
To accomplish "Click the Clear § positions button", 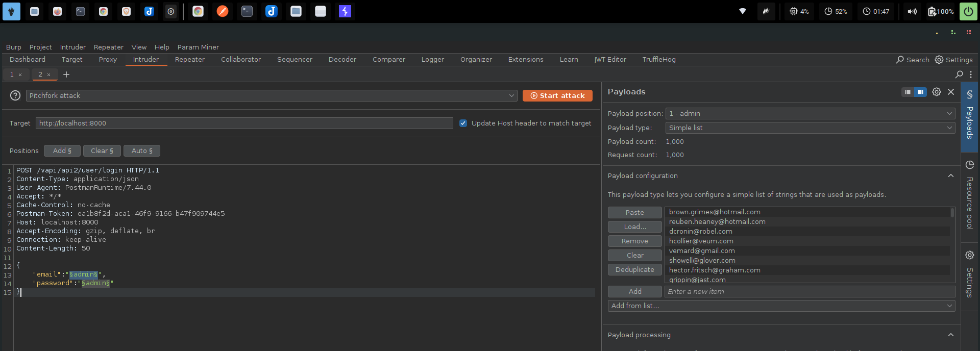I will (x=102, y=151).
